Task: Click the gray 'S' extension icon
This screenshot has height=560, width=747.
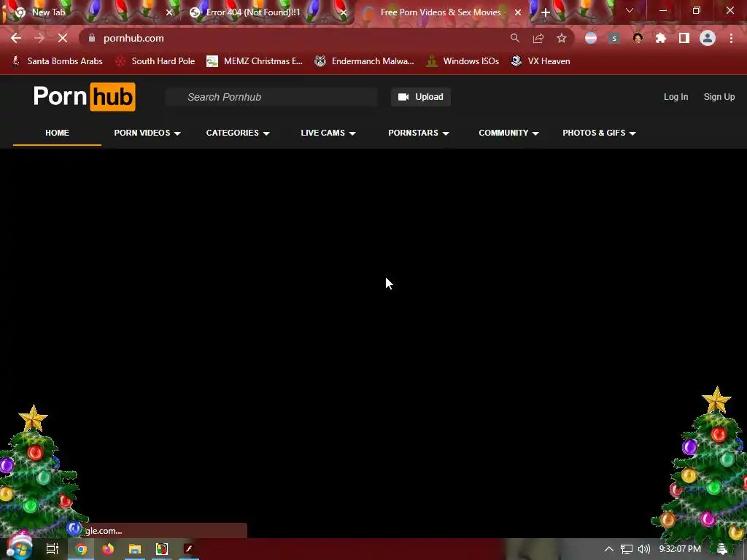Action: [614, 38]
